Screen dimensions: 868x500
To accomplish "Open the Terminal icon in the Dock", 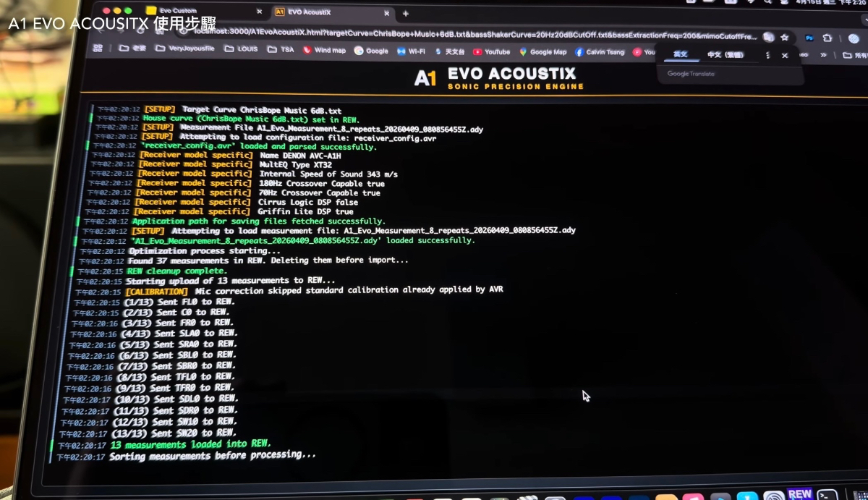I will (827, 496).
